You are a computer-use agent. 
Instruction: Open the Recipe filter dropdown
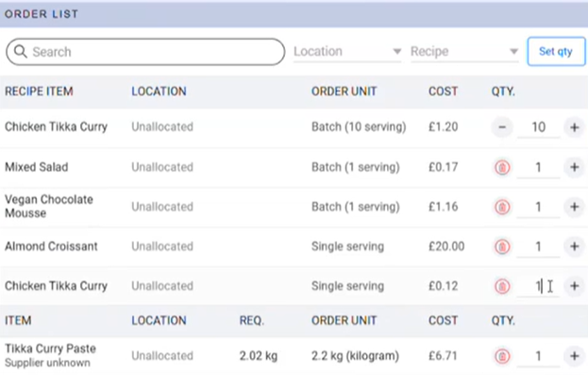[464, 51]
